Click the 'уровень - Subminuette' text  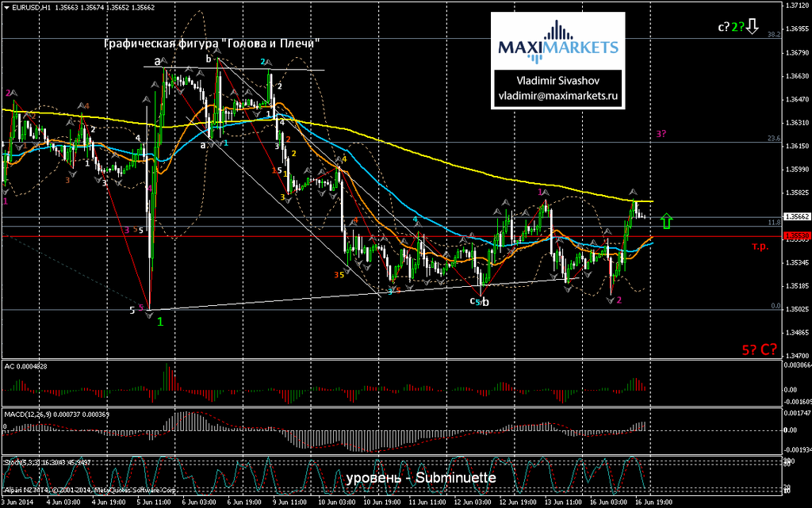point(420,477)
